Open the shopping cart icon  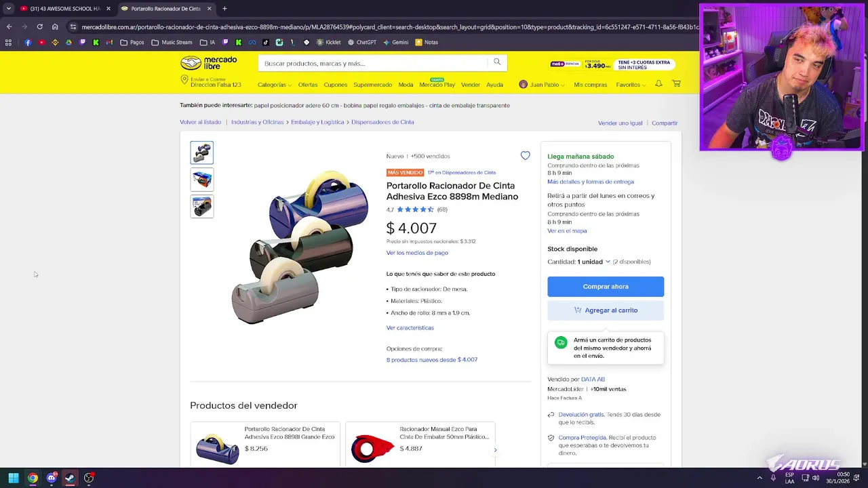coord(676,84)
